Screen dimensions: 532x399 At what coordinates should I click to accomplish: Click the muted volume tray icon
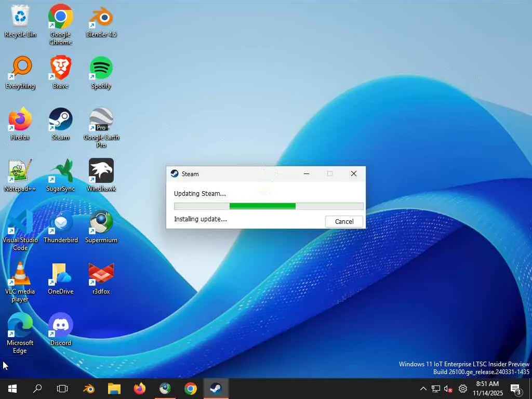pos(448,389)
